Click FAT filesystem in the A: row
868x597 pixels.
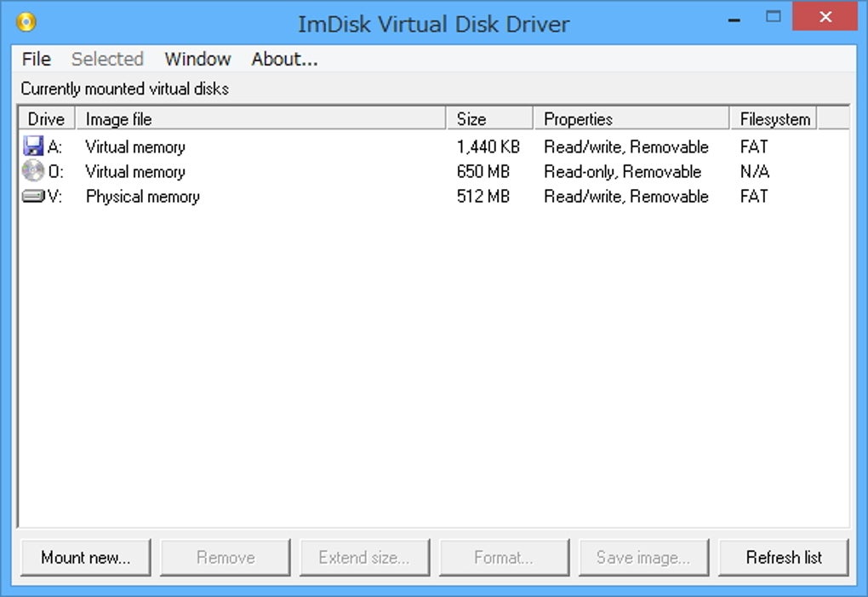coord(754,146)
